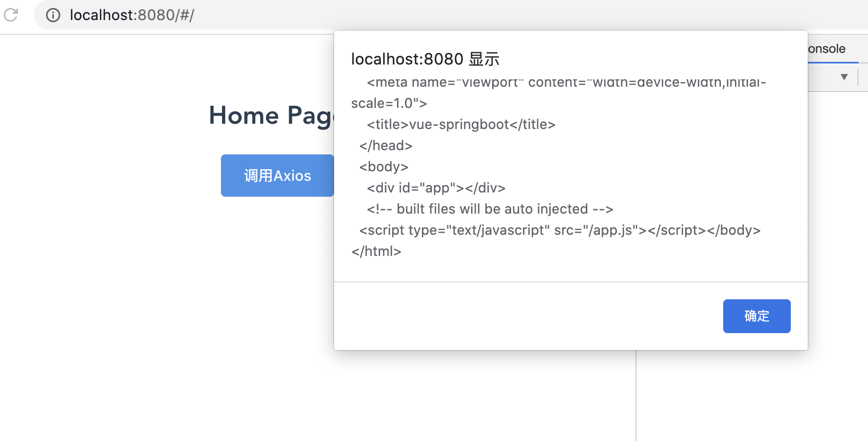868x441 pixels.
Task: Click the script src="/app.js" line in alert
Action: (560, 230)
